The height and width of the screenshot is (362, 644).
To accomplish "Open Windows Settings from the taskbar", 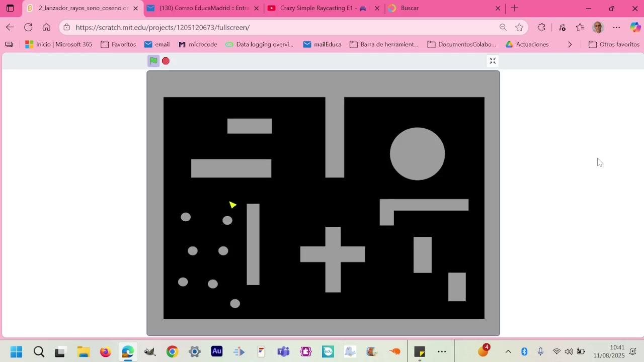I will pos(194,351).
